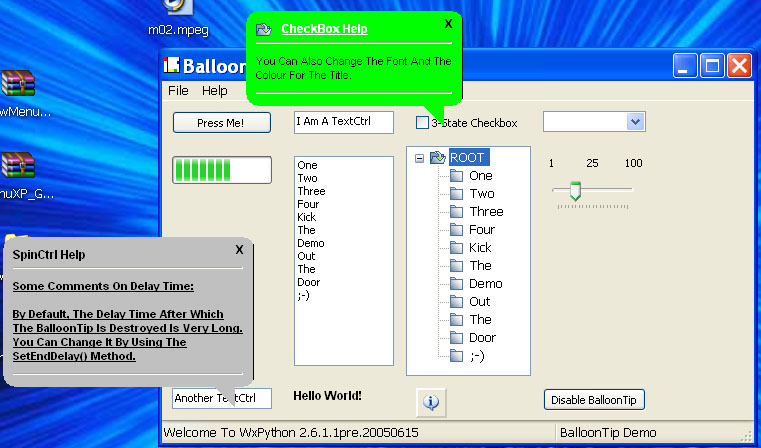Open the File menu
The height and width of the screenshot is (448, 761).
tap(178, 90)
